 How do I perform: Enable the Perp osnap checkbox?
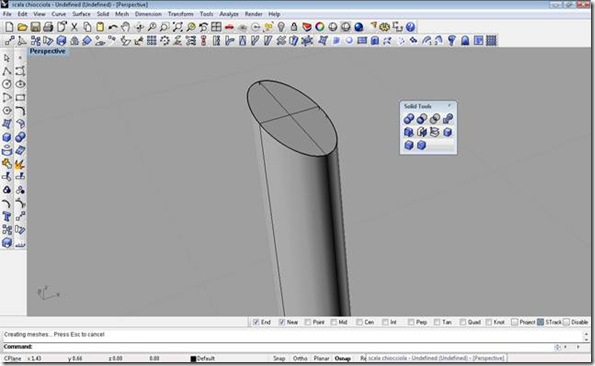tap(411, 322)
